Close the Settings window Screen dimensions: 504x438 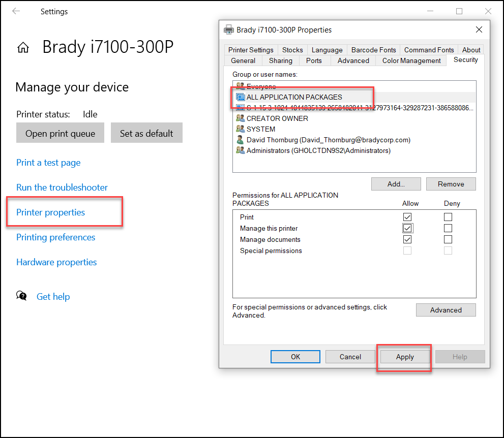pyautogui.click(x=488, y=11)
